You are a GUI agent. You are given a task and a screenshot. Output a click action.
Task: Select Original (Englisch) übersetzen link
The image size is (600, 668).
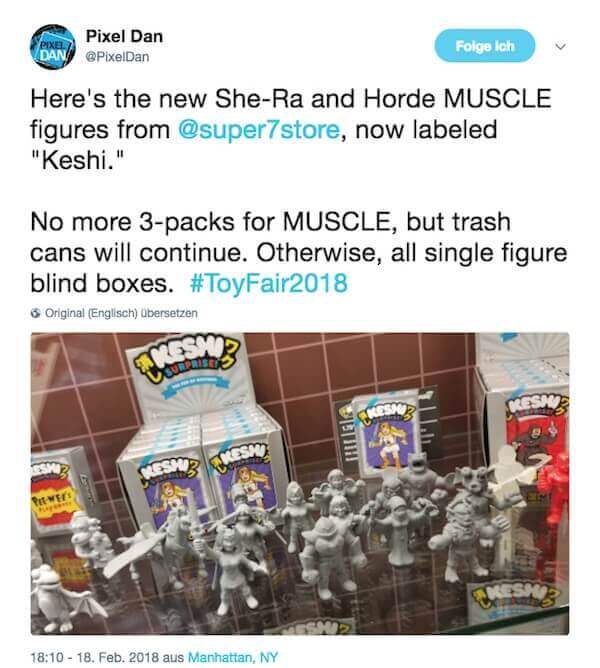[x=121, y=313]
